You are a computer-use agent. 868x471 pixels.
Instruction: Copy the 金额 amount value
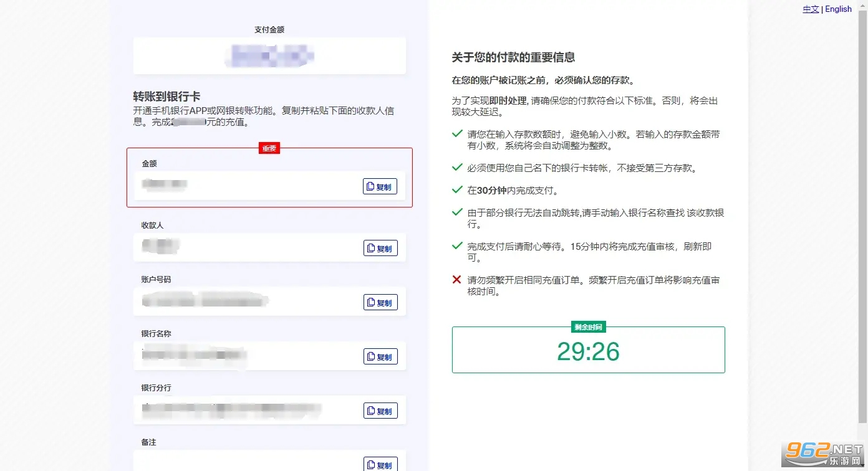[380, 186]
